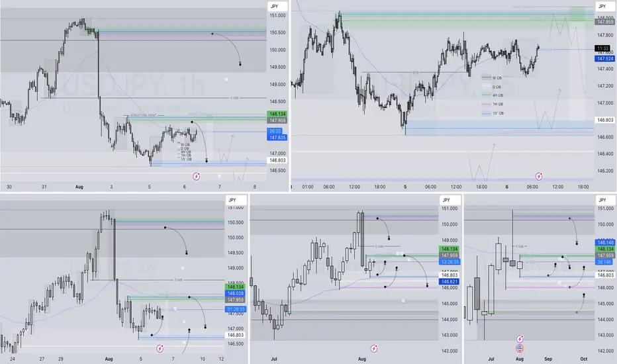Open the JPY currency selector on bottom-left chart

(236, 200)
